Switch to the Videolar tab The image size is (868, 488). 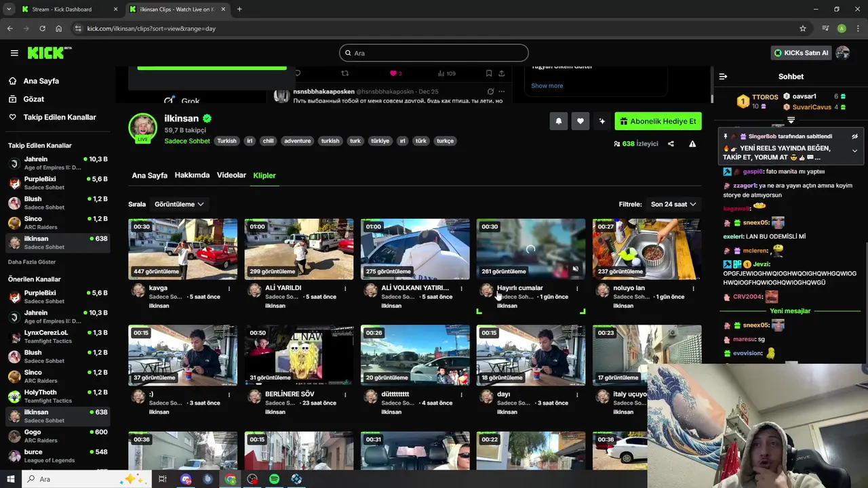(231, 176)
